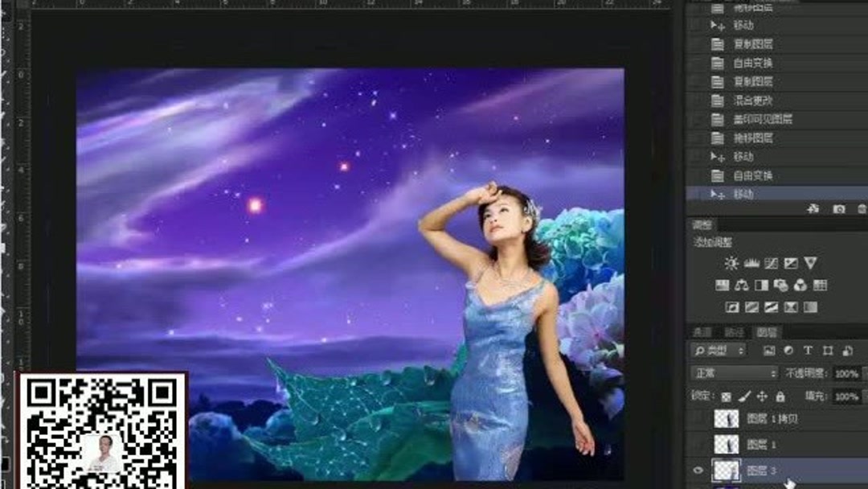
Task: Enable the Lock All padlock icon
Action: [780, 397]
